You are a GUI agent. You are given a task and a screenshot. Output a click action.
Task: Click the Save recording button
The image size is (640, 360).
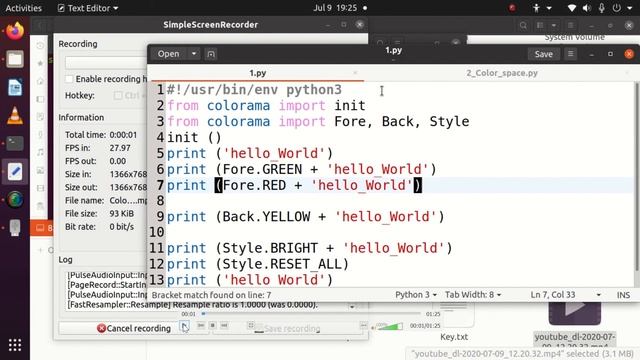coord(288,329)
